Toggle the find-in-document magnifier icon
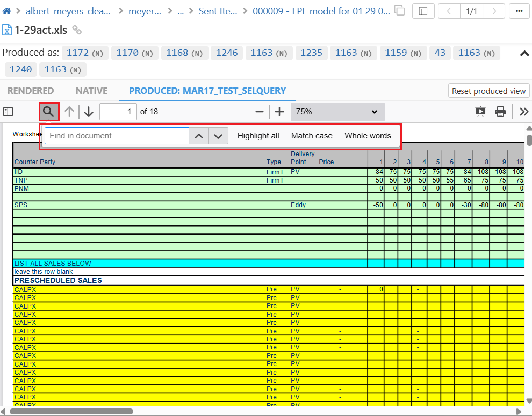Image resolution: width=532 pixels, height=416 pixels. [49, 112]
